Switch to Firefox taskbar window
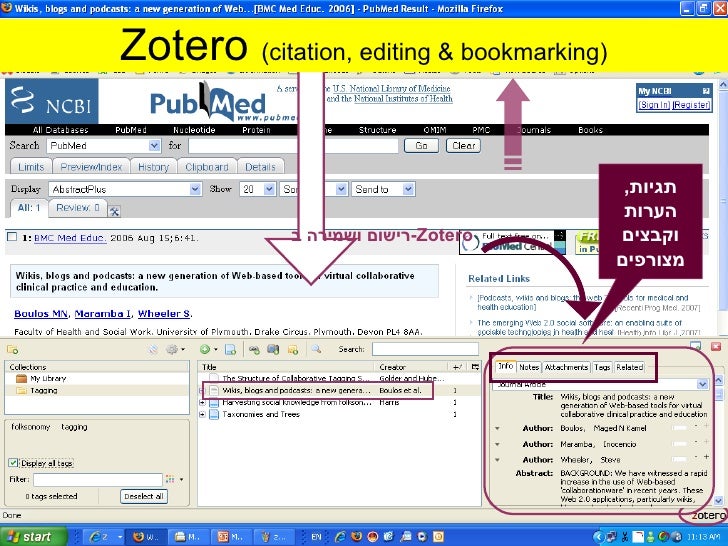 point(145,537)
